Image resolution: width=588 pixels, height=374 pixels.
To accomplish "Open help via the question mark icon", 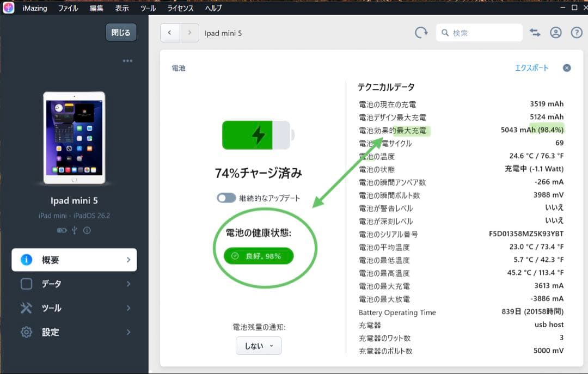I will click(575, 32).
